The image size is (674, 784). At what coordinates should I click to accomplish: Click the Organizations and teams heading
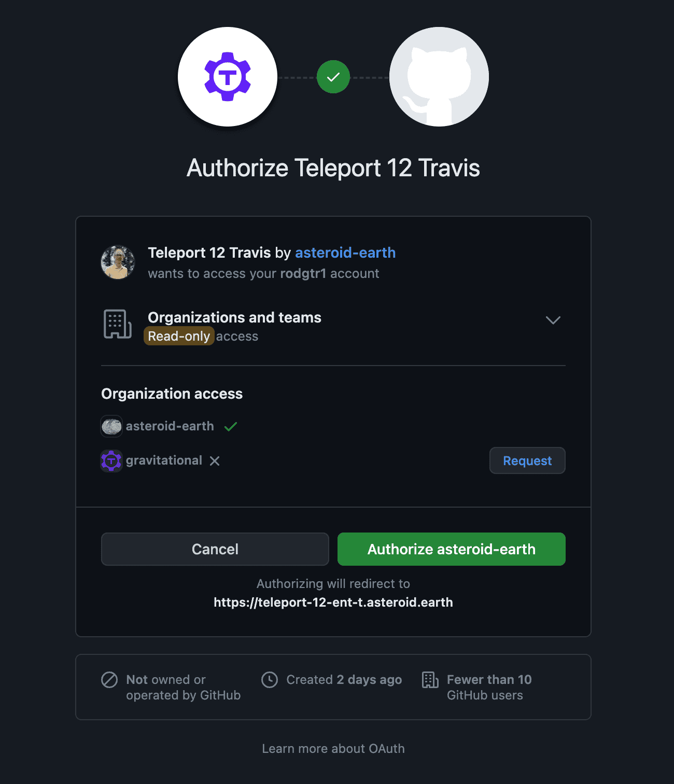coord(234,317)
